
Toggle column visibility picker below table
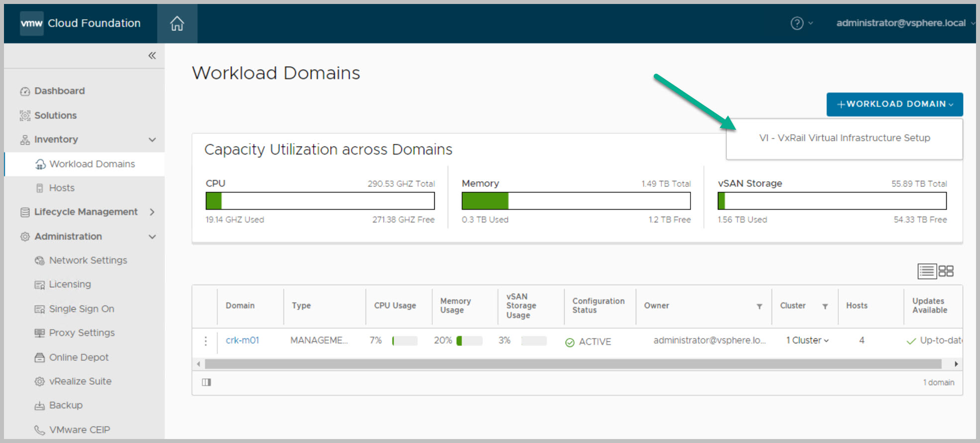pos(206,382)
